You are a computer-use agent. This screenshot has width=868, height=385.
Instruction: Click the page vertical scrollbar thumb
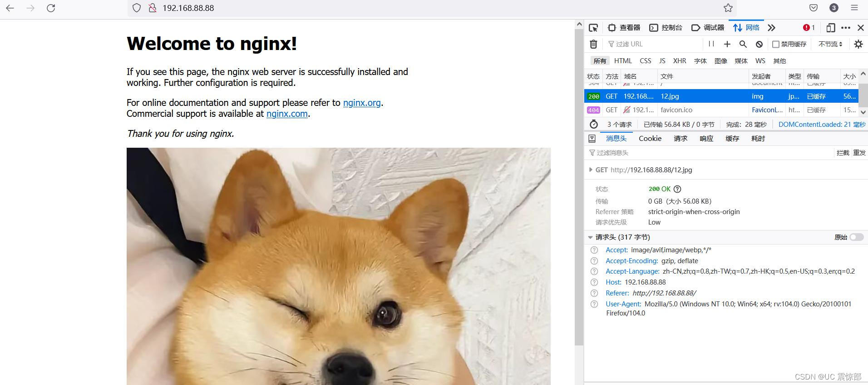tap(579, 188)
